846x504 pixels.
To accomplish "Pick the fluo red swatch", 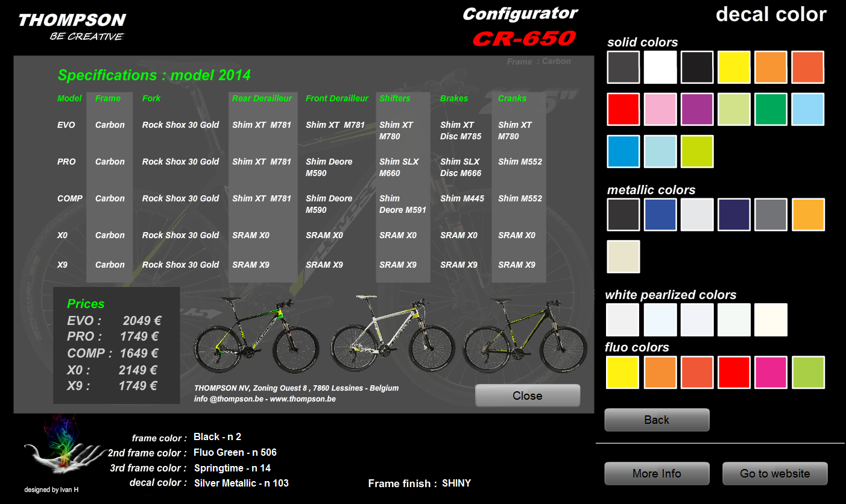I will tap(734, 372).
